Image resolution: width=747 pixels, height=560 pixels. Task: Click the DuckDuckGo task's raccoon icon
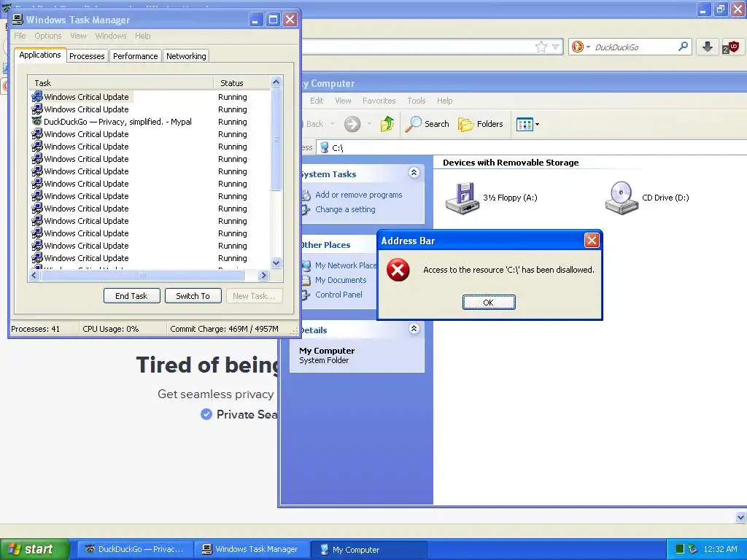click(36, 122)
